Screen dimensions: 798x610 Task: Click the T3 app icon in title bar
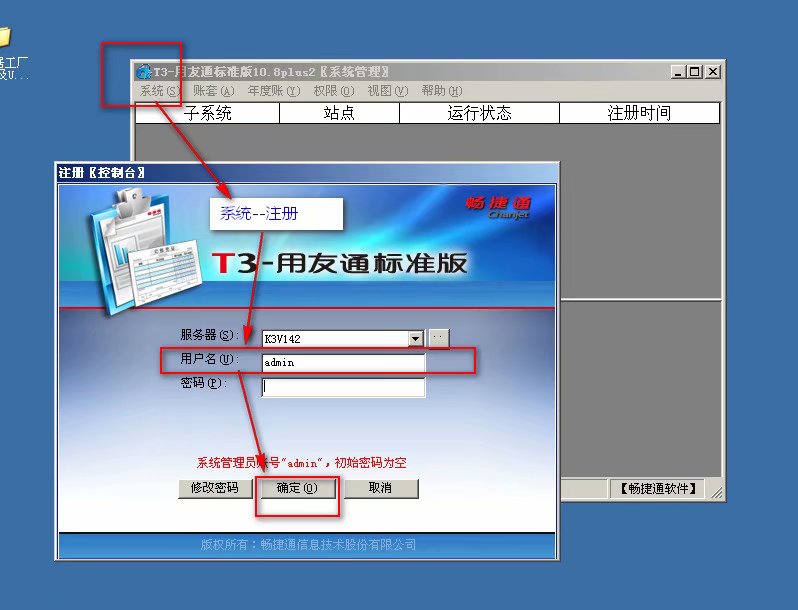point(144,72)
